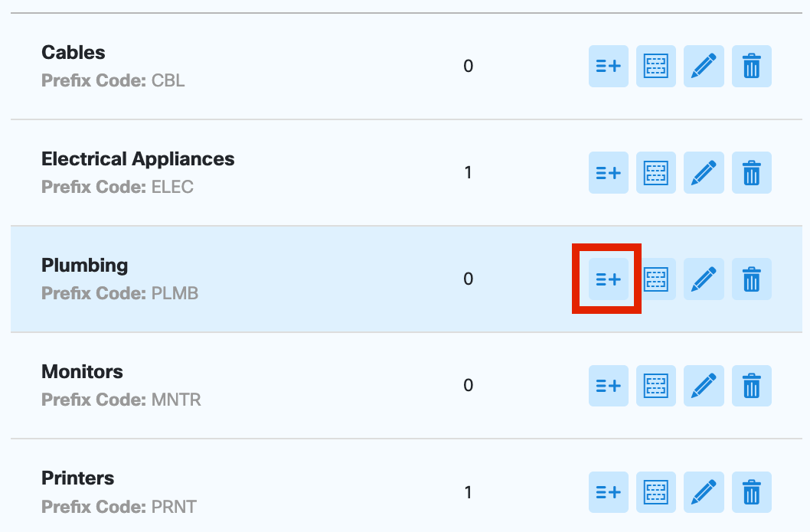Open the table view icon for Cables
The image size is (810, 532).
(656, 66)
